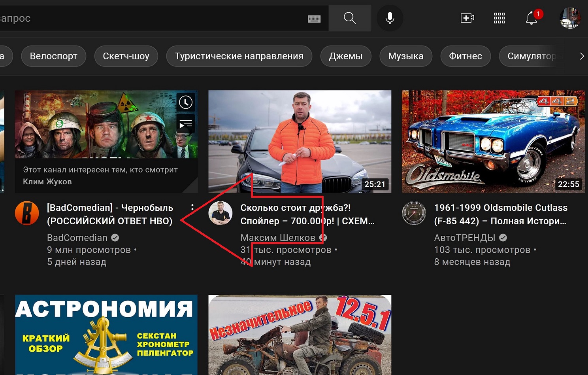588x375 pixels.
Task: Open title '1961-1999 Oldsmobile Cutlass'
Action: 501,214
